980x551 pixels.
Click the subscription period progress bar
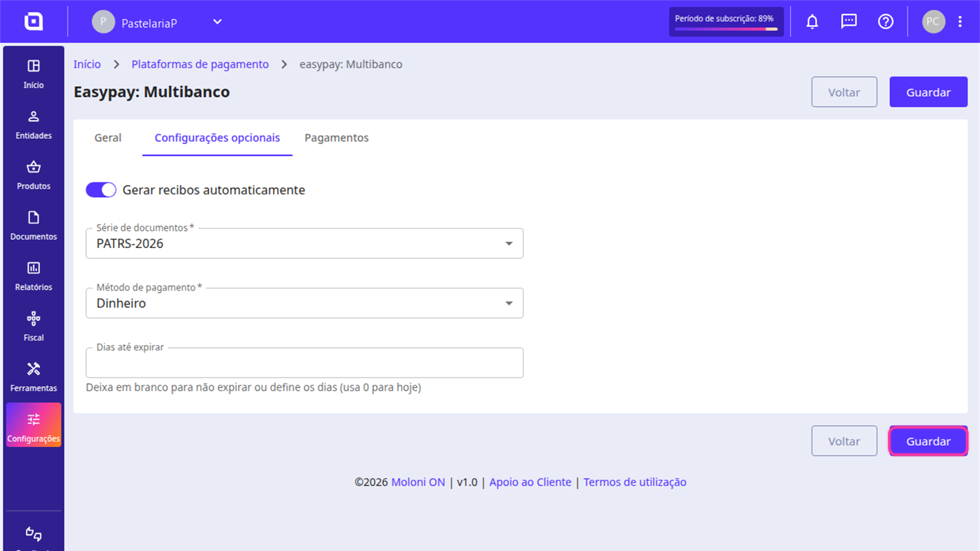726,29
